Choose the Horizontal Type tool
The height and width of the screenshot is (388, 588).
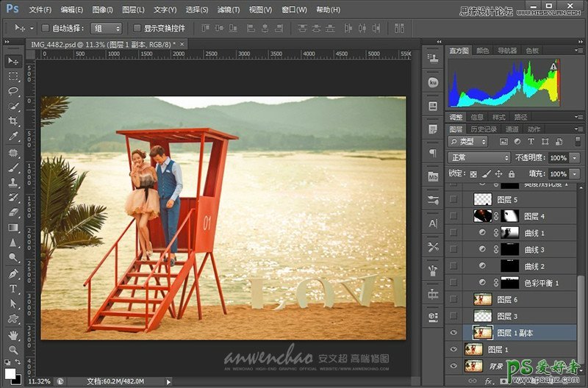tap(13, 289)
